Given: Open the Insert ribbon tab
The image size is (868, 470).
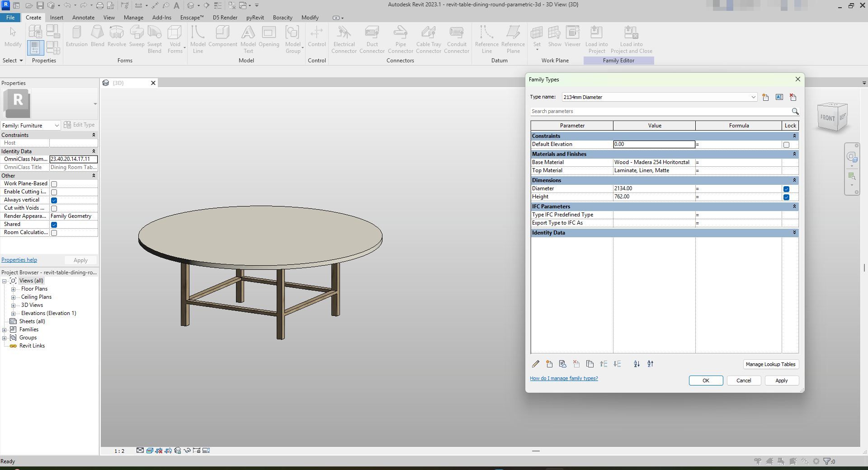Looking at the screenshot, I should [x=57, y=18].
